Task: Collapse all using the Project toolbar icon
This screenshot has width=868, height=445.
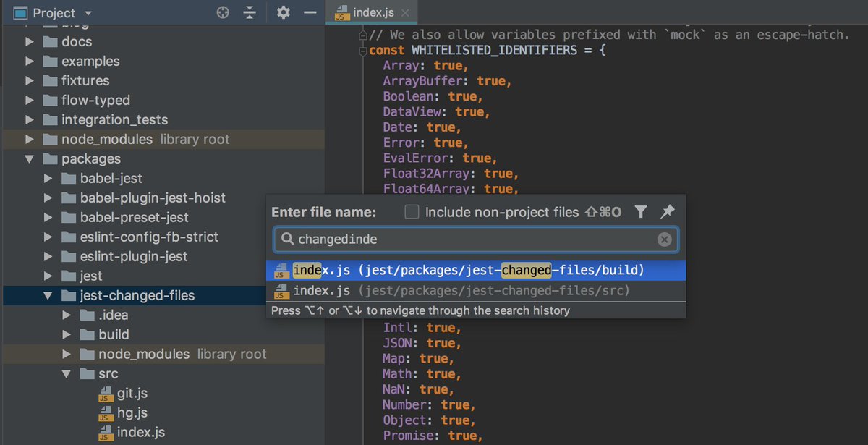Action: [x=250, y=13]
